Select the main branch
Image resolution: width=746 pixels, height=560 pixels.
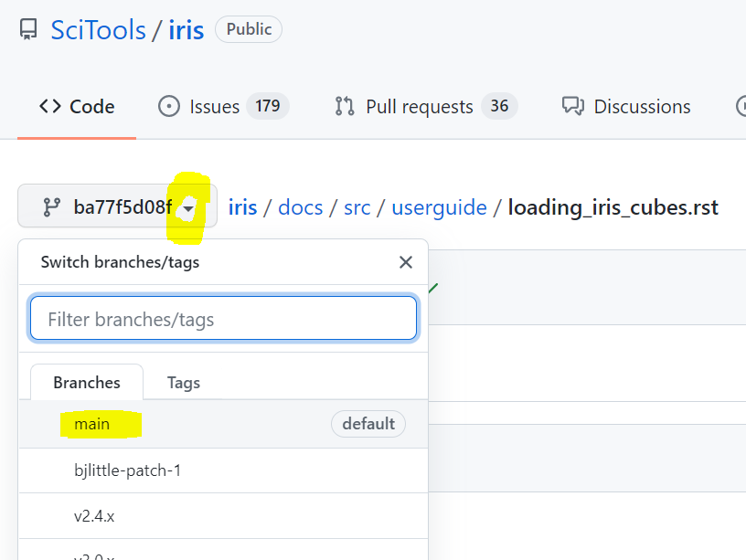[92, 424]
